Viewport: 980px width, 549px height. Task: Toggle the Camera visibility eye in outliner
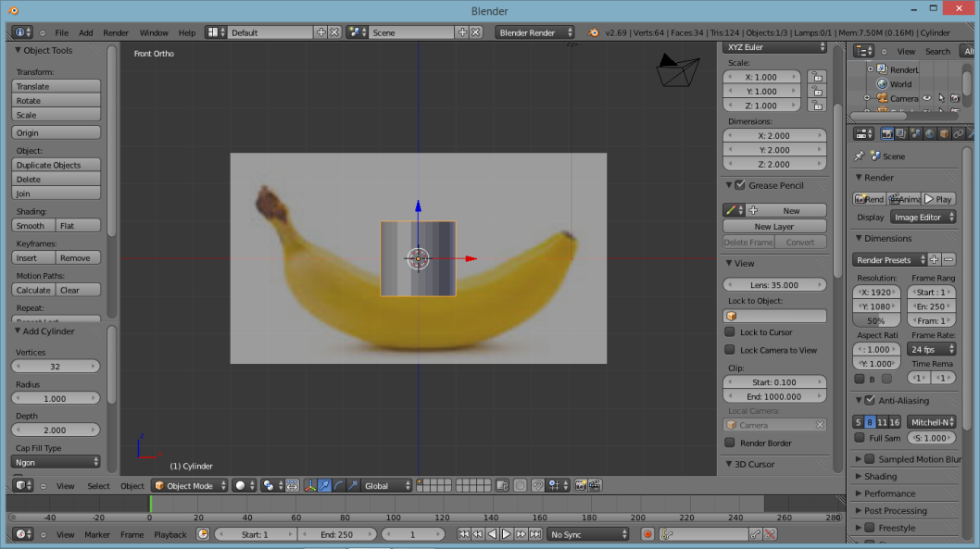tap(926, 98)
